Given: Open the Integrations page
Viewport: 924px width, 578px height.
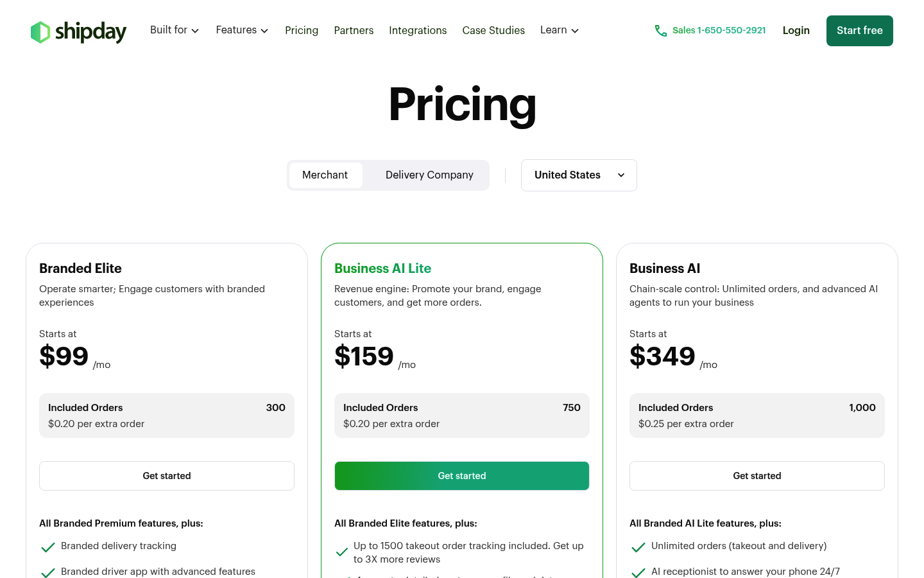Looking at the screenshot, I should click(418, 30).
